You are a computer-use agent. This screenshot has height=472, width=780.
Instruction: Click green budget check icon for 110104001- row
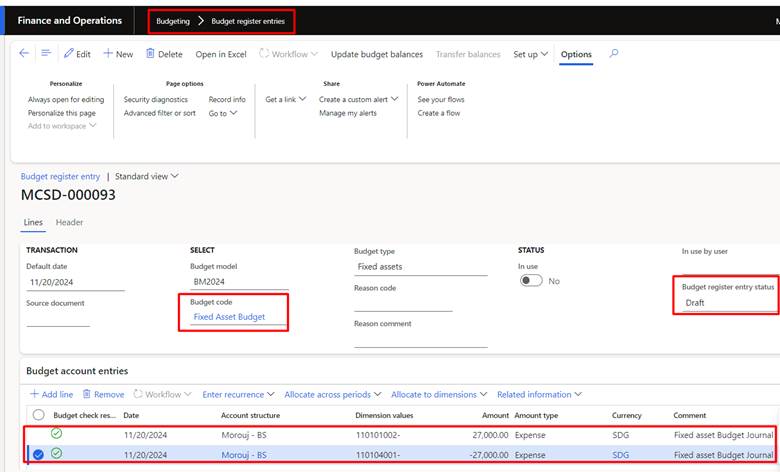57,453
